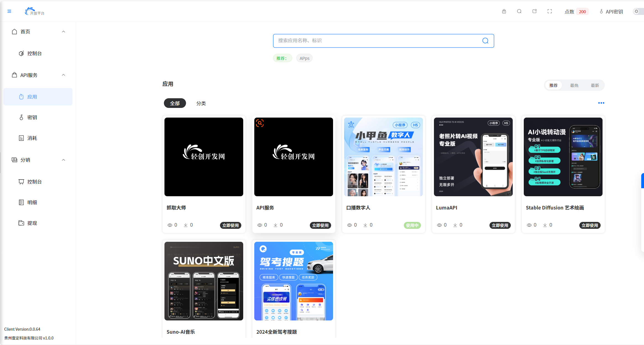
Task: Switch sort to 最新
Action: coord(595,86)
